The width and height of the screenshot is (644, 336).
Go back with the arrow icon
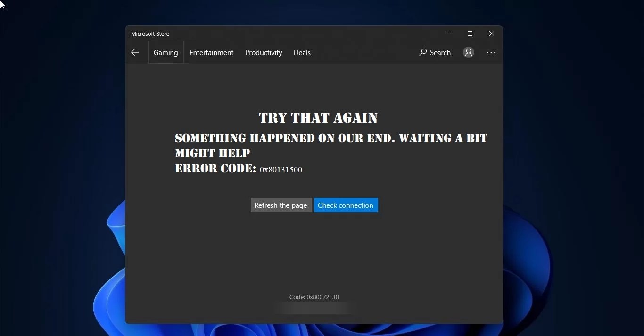(x=135, y=53)
